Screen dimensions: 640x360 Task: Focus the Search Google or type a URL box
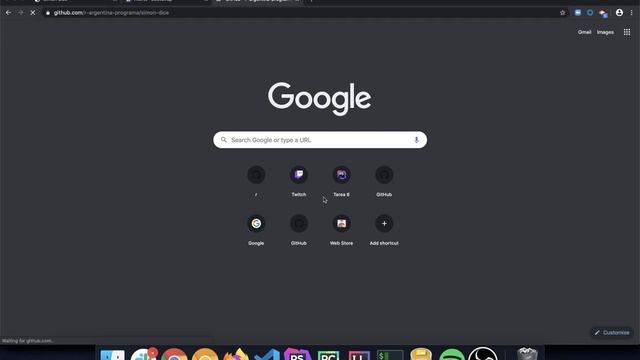click(x=320, y=140)
